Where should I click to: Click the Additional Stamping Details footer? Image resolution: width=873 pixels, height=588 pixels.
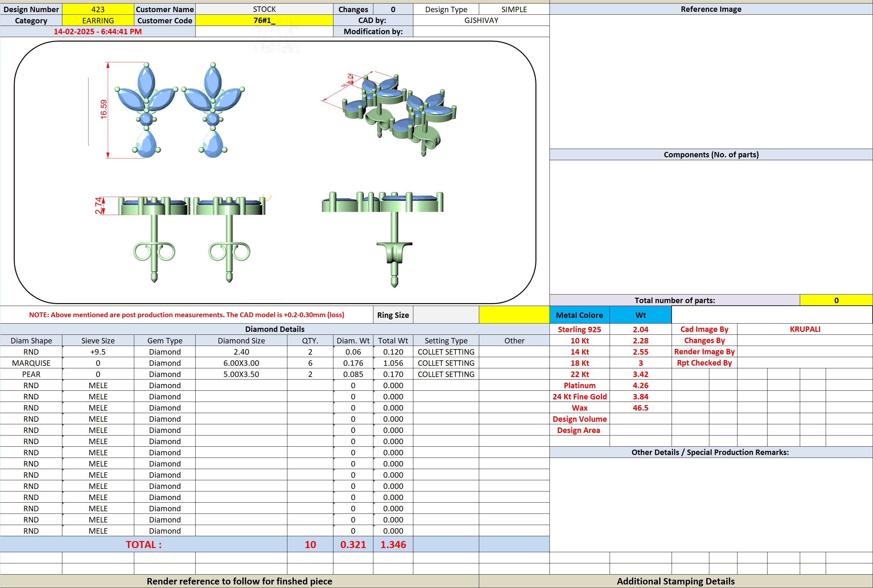point(676,581)
